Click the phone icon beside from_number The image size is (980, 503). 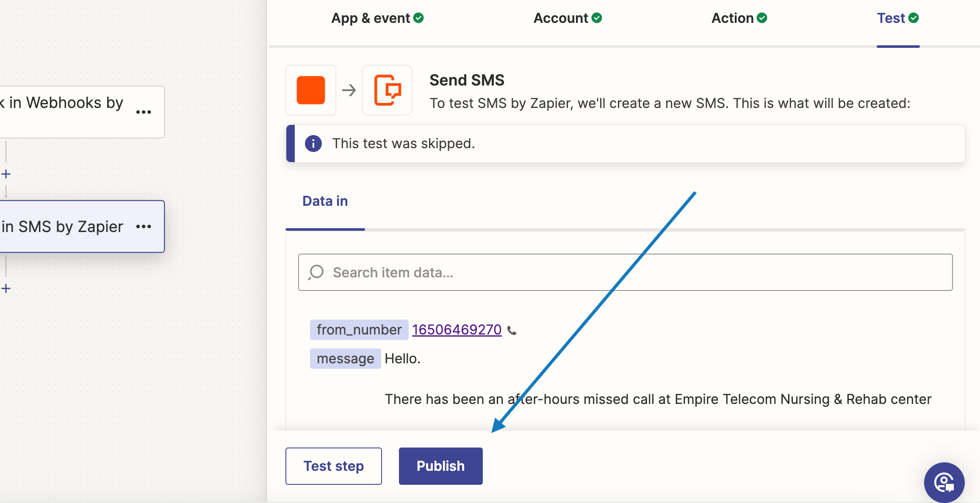click(x=512, y=331)
